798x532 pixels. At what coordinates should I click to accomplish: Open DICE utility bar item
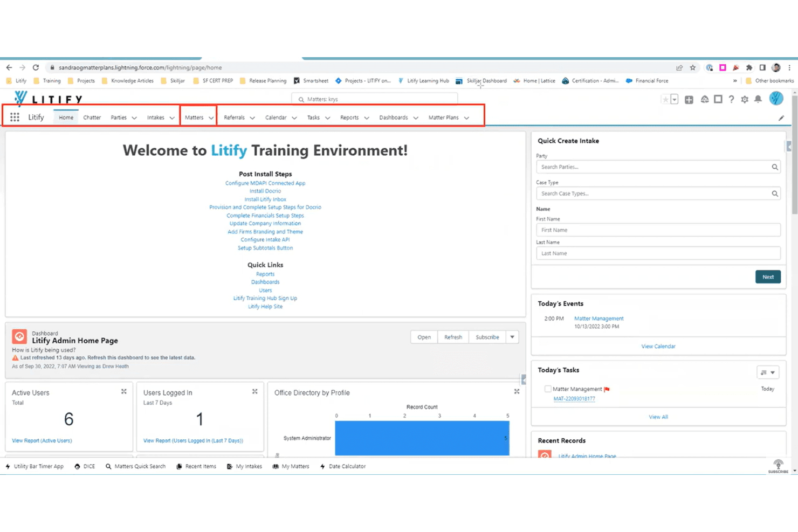click(x=85, y=466)
